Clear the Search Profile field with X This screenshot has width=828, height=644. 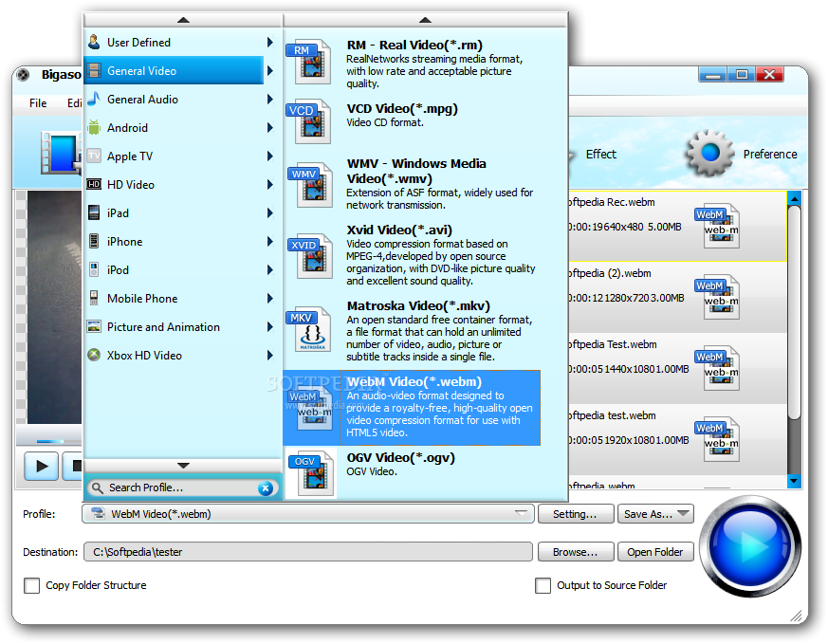click(x=266, y=488)
